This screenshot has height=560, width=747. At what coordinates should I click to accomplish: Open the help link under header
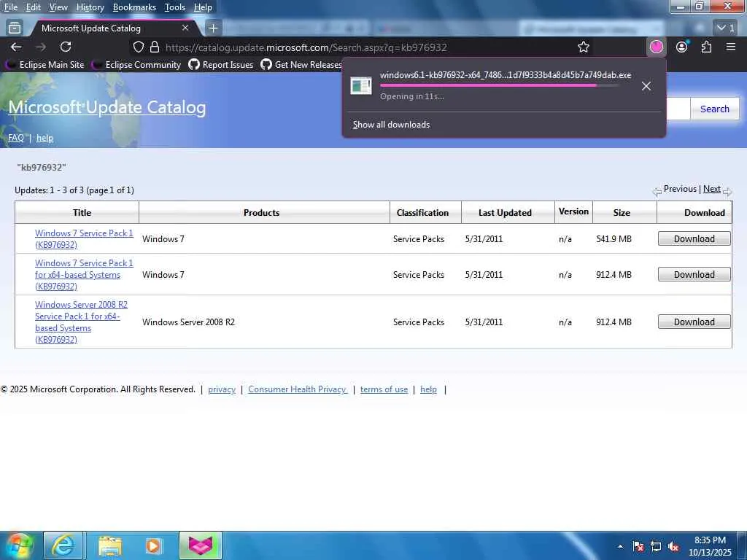pyautogui.click(x=44, y=138)
